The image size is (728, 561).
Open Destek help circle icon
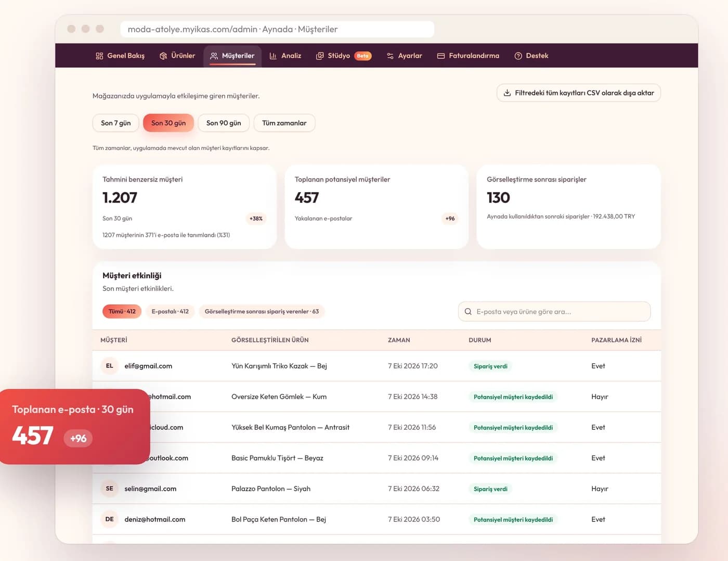click(518, 56)
